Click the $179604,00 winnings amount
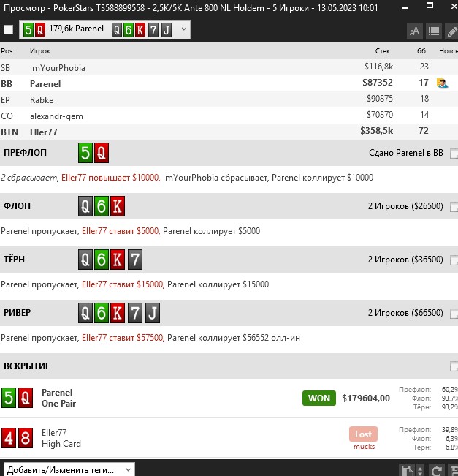458x476 pixels. click(x=366, y=398)
